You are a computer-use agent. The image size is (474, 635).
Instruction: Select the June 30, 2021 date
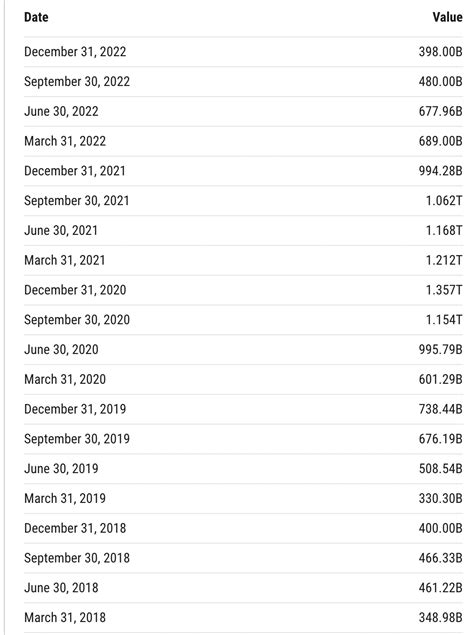[x=61, y=230]
